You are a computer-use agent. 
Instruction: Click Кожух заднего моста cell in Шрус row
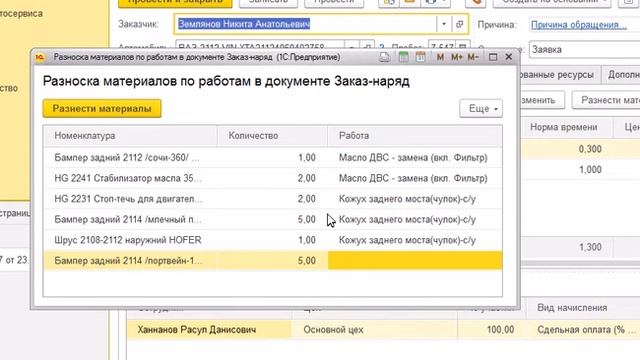415,240
